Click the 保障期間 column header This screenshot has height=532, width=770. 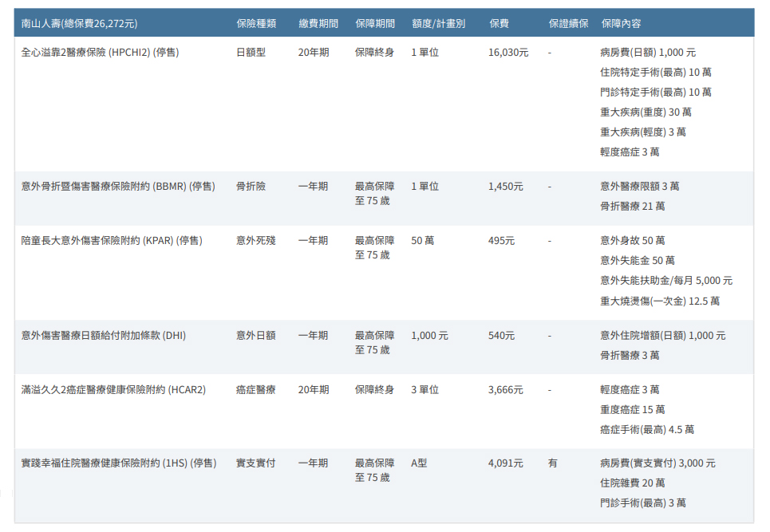[375, 23]
